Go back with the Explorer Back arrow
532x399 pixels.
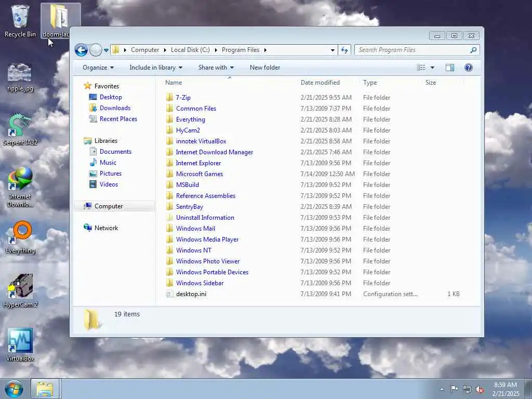(81, 50)
